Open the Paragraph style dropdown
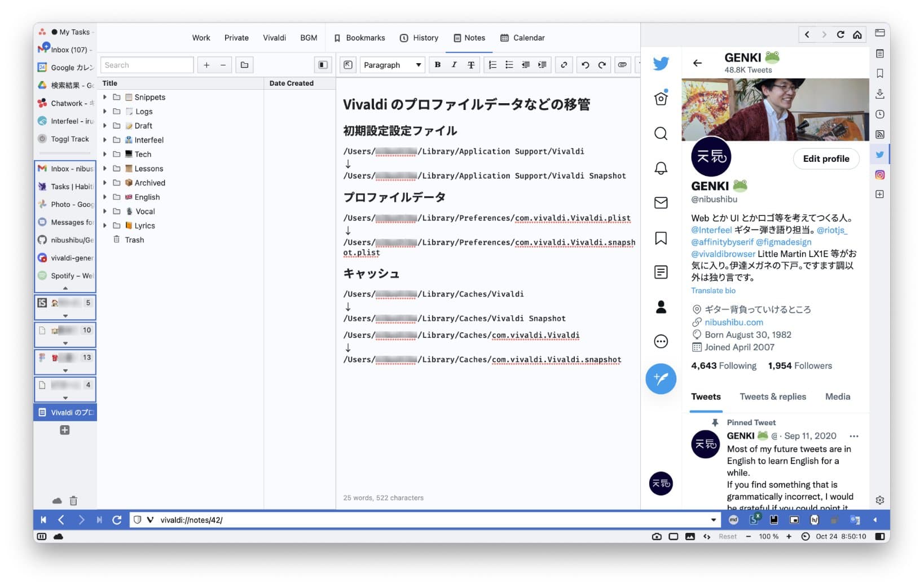The image size is (924, 587). (392, 65)
